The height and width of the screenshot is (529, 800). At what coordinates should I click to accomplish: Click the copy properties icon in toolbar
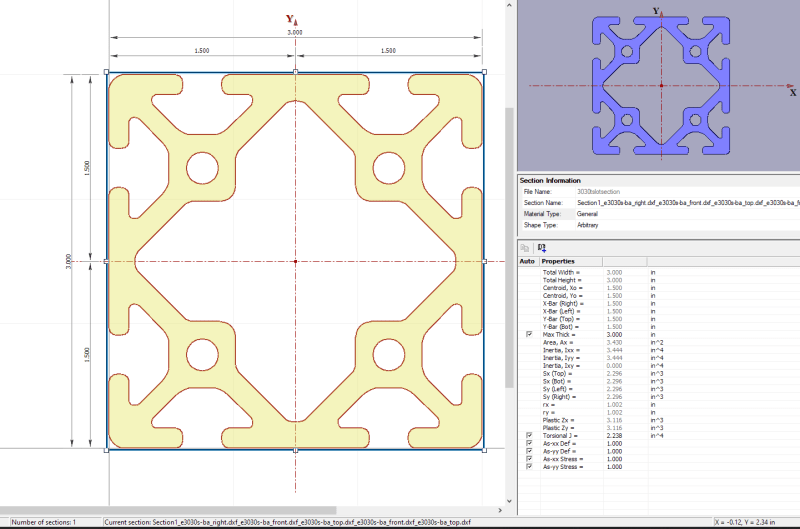[524, 248]
